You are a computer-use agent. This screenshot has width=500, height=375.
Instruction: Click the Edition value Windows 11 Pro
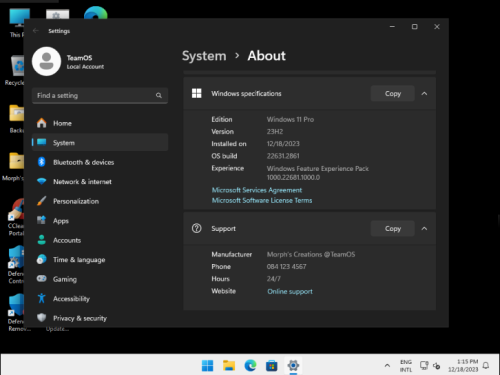[290, 119]
